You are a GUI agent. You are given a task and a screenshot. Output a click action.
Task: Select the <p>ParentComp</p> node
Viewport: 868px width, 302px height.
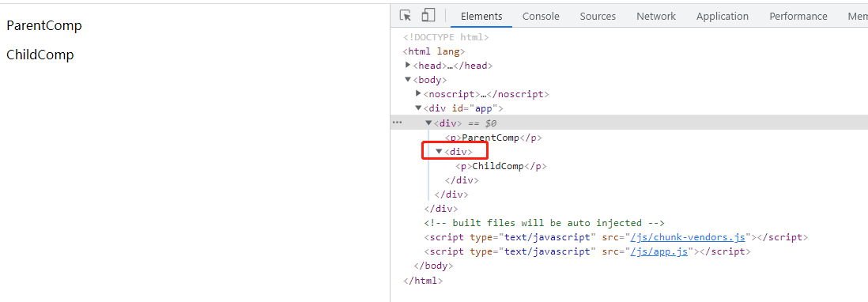point(493,138)
